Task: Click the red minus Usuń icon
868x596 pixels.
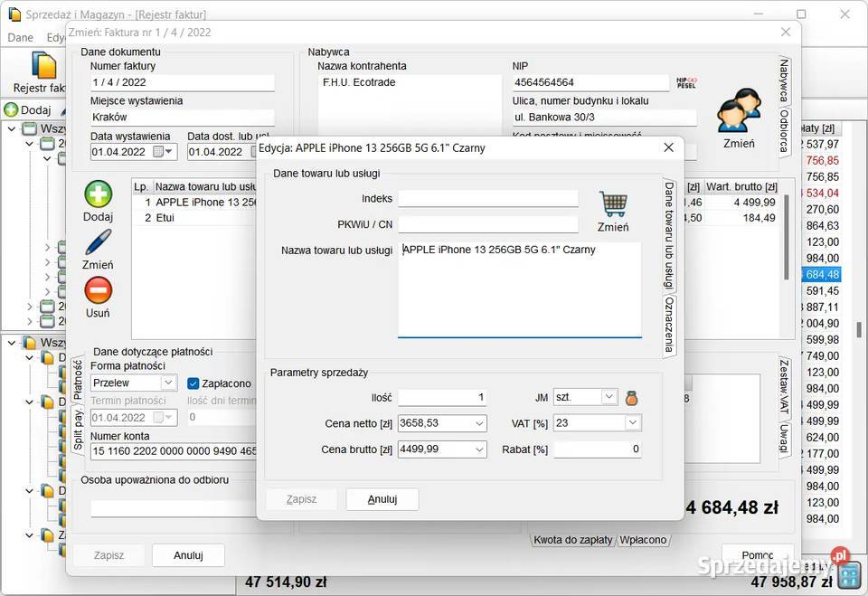Action: [x=98, y=291]
